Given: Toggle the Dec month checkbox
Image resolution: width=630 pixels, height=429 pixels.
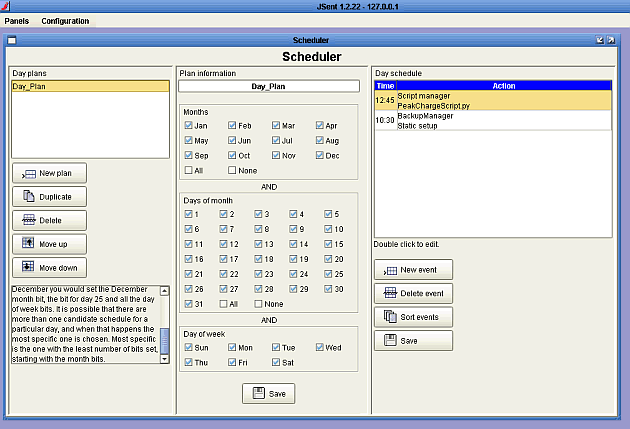Looking at the screenshot, I should pos(319,155).
